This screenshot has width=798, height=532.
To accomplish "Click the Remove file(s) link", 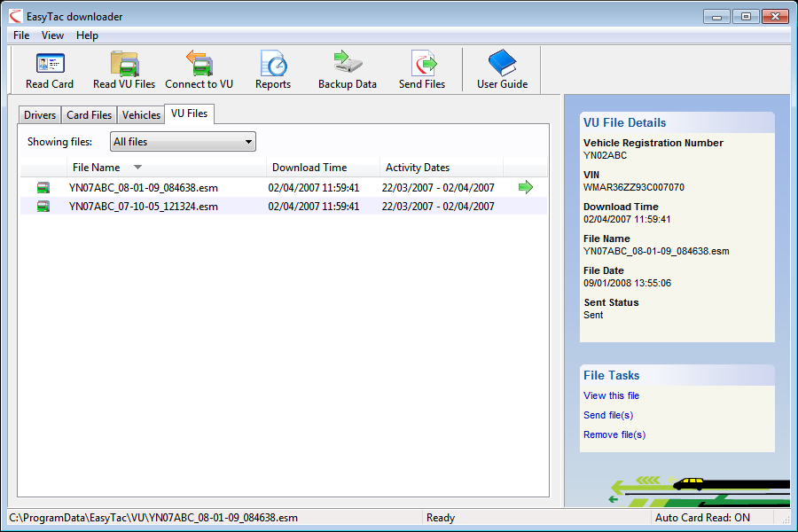I will (x=614, y=434).
